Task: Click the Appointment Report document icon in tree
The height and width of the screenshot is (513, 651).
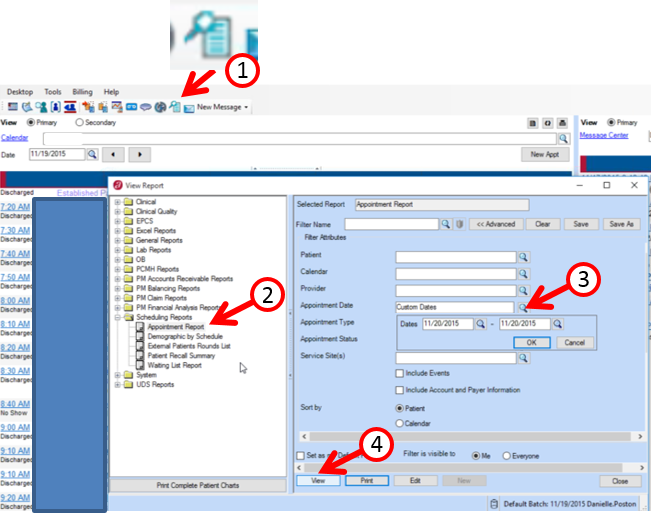Action: point(140,327)
